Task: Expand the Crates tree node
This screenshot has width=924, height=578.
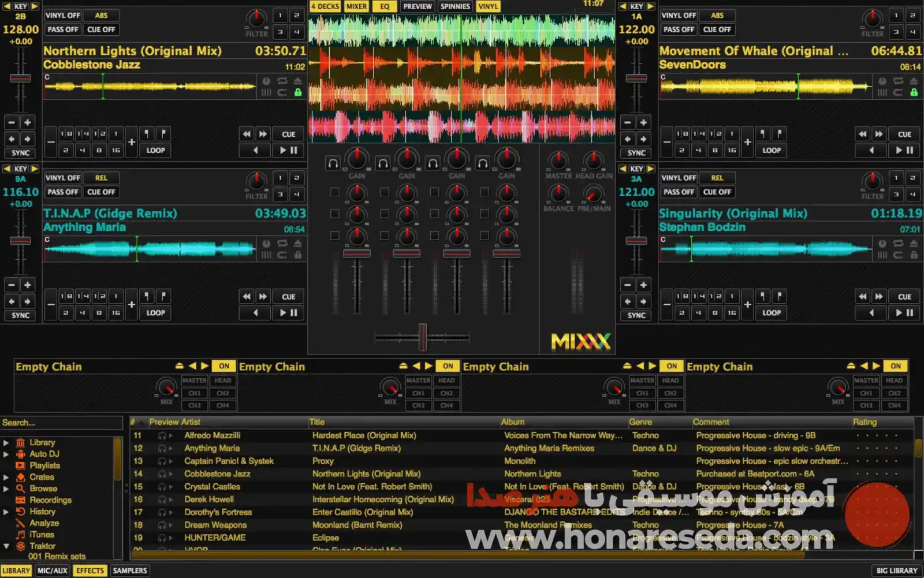Action: [6, 478]
